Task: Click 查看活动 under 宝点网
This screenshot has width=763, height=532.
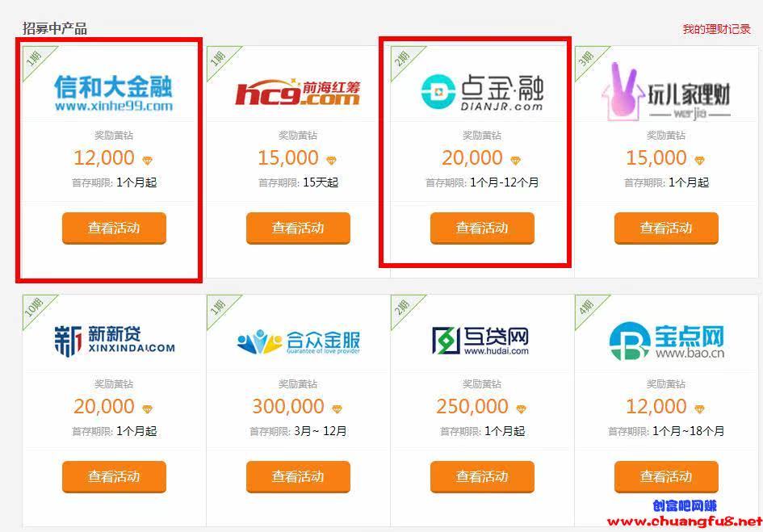Action: (x=666, y=476)
